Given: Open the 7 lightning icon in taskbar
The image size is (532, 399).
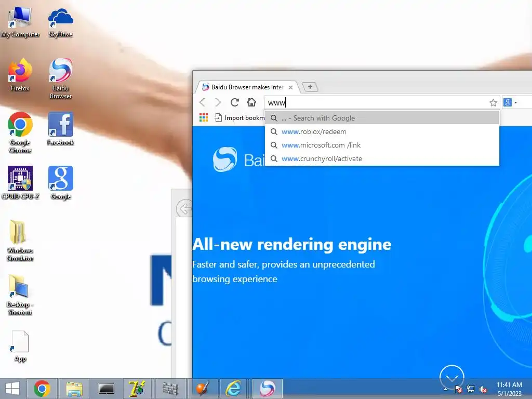Looking at the screenshot, I should coord(138,389).
